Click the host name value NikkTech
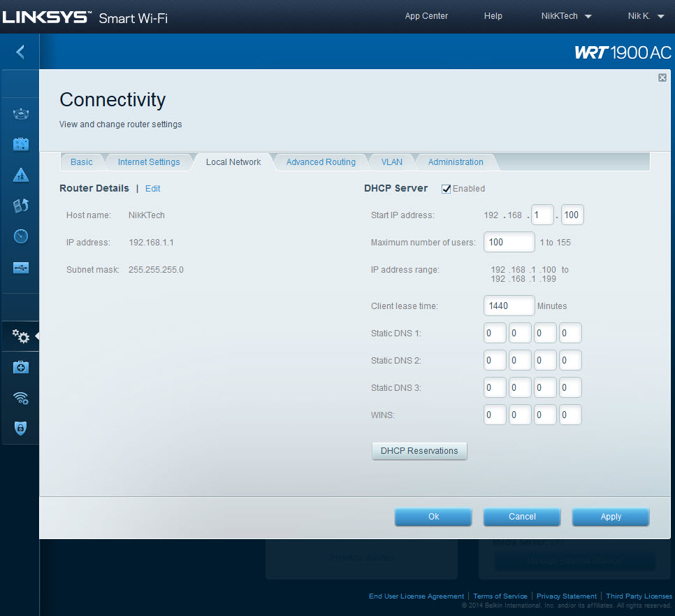This screenshot has width=675, height=616. click(146, 215)
